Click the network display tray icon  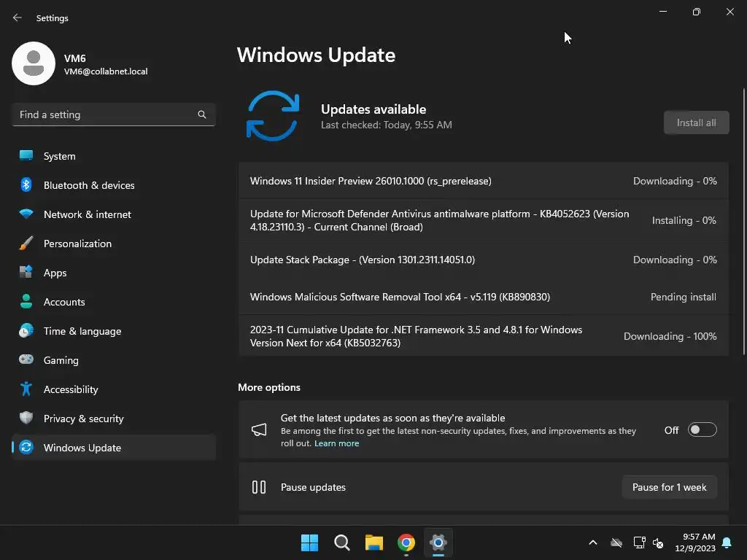tap(639, 542)
